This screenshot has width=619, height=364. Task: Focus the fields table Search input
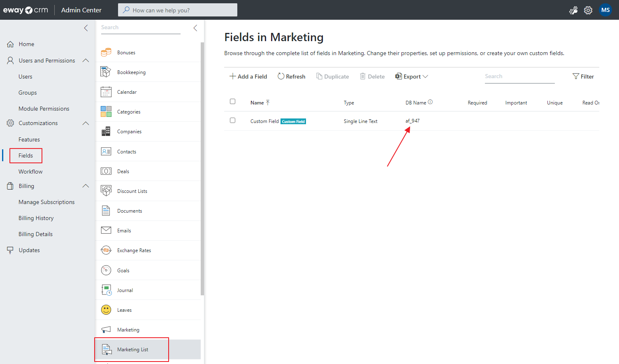(520, 77)
